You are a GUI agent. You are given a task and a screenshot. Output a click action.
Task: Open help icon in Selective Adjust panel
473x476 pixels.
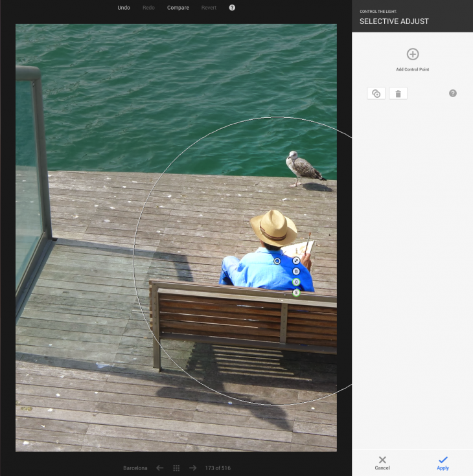click(x=453, y=93)
